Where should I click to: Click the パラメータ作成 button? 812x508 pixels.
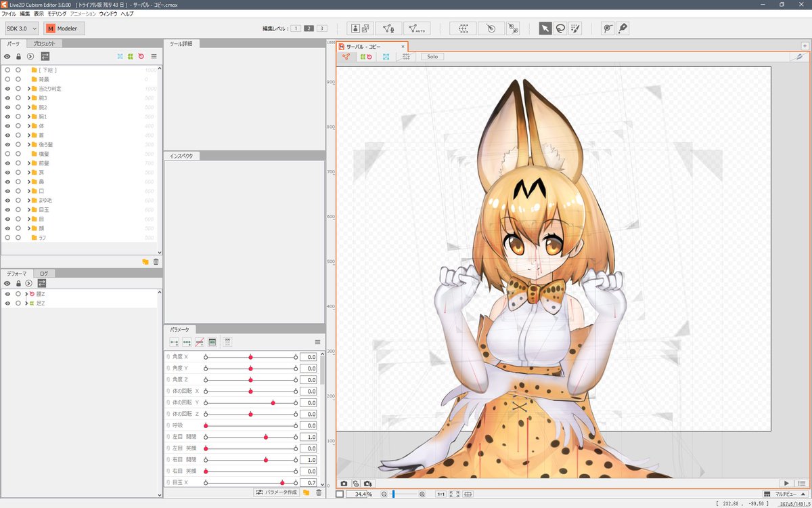click(277, 492)
